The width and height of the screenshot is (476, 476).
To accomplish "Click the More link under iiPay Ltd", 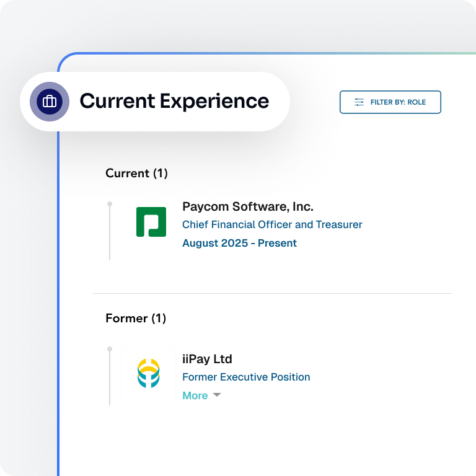I will click(195, 395).
